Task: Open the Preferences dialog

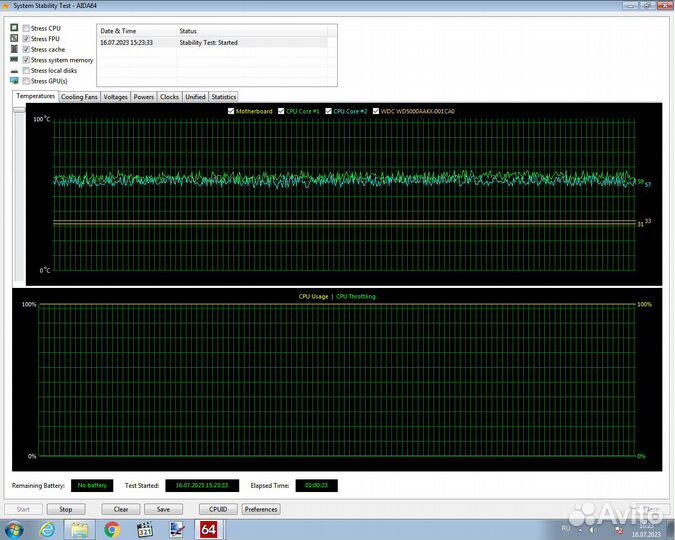Action: point(261,509)
